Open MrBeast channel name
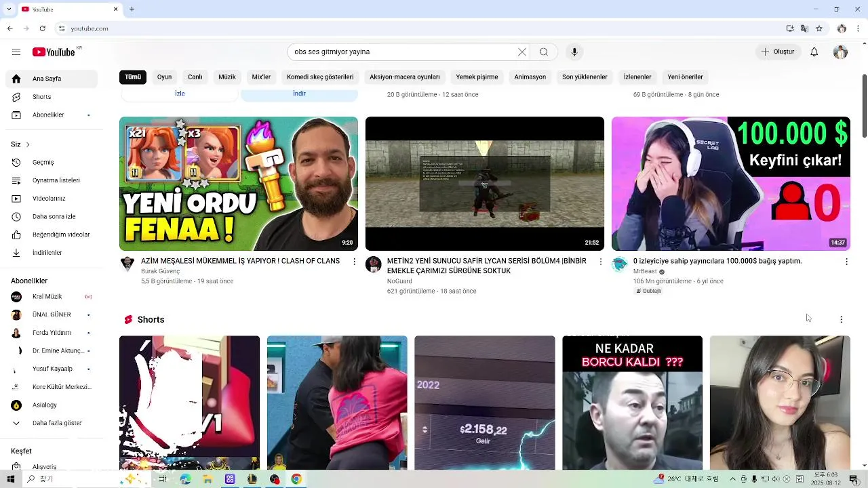The width and height of the screenshot is (868, 488). [645, 271]
